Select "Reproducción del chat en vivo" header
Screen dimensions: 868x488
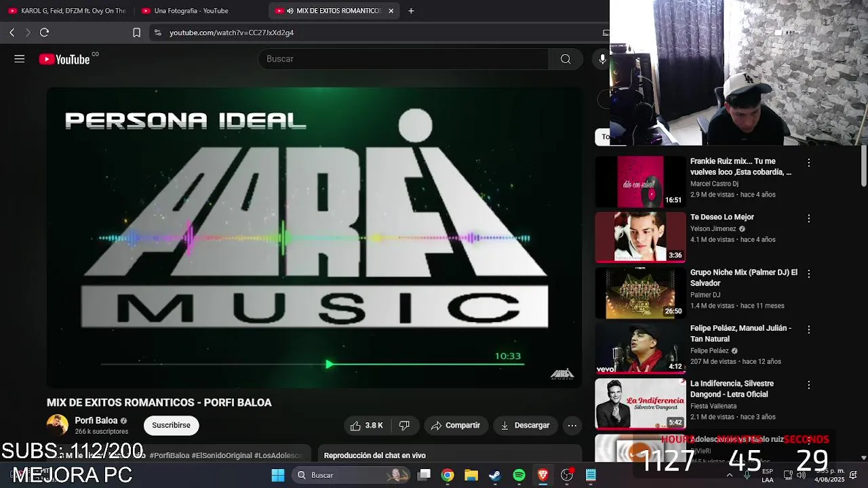point(375,455)
